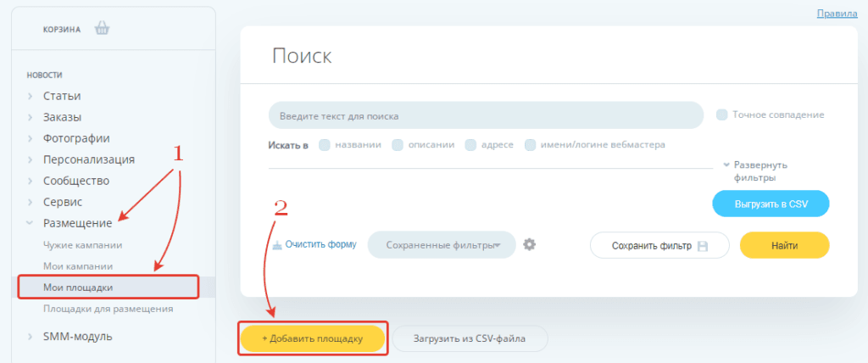Viewport: 868px width, 363px height.
Task: Open the Новости sidebar item
Action: click(44, 75)
